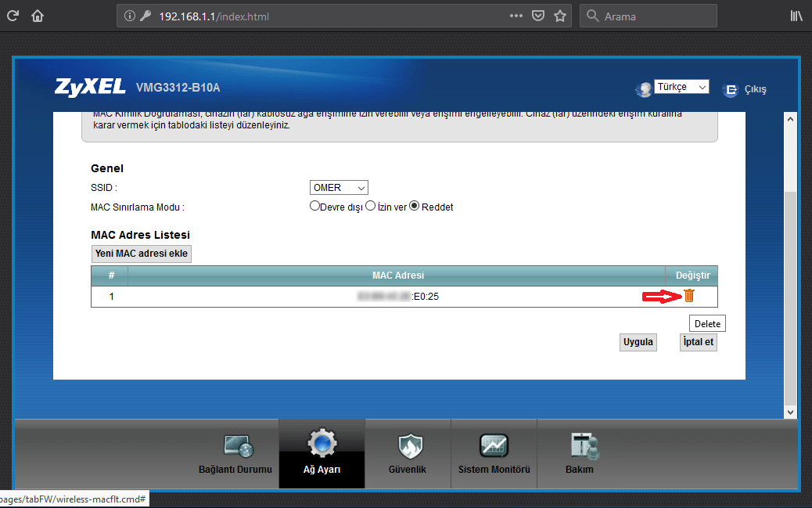Viewport: 812px width, 508px height.
Task: Select İzin ver MAC restriction mode
Action: tap(370, 206)
